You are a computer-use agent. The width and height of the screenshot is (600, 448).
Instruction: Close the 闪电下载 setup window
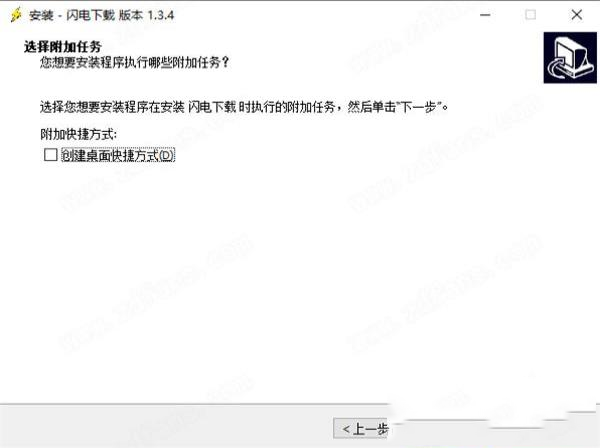pos(577,15)
